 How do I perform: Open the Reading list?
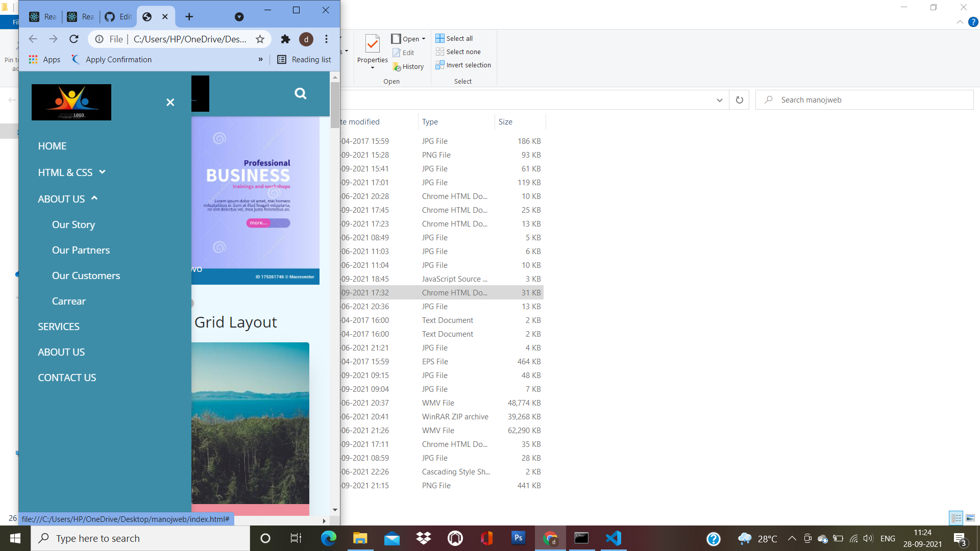click(x=304, y=60)
